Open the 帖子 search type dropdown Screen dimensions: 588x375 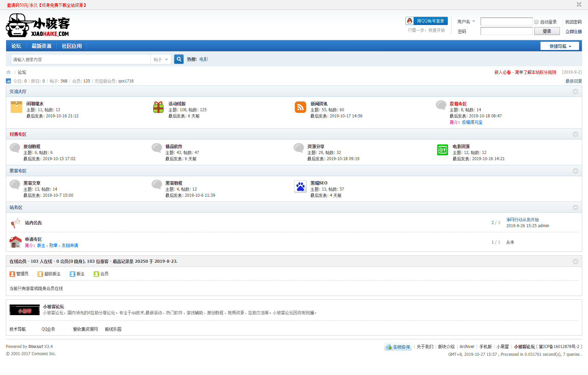(x=161, y=60)
